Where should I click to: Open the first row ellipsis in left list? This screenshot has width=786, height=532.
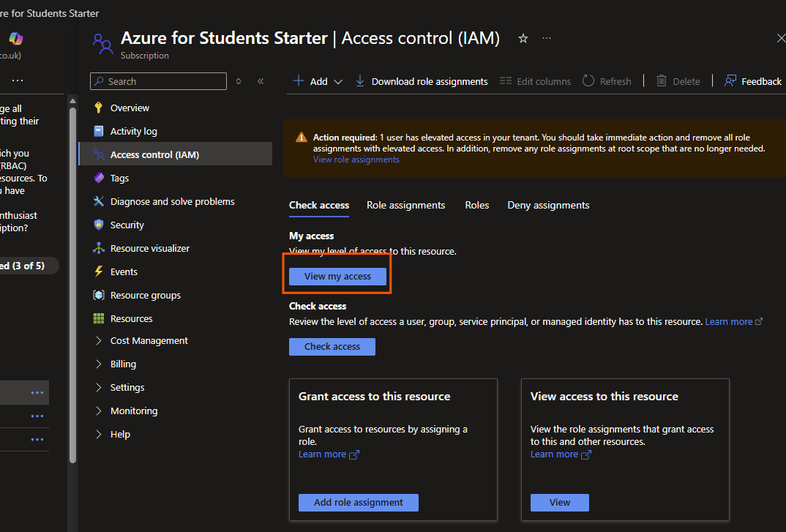(37, 393)
